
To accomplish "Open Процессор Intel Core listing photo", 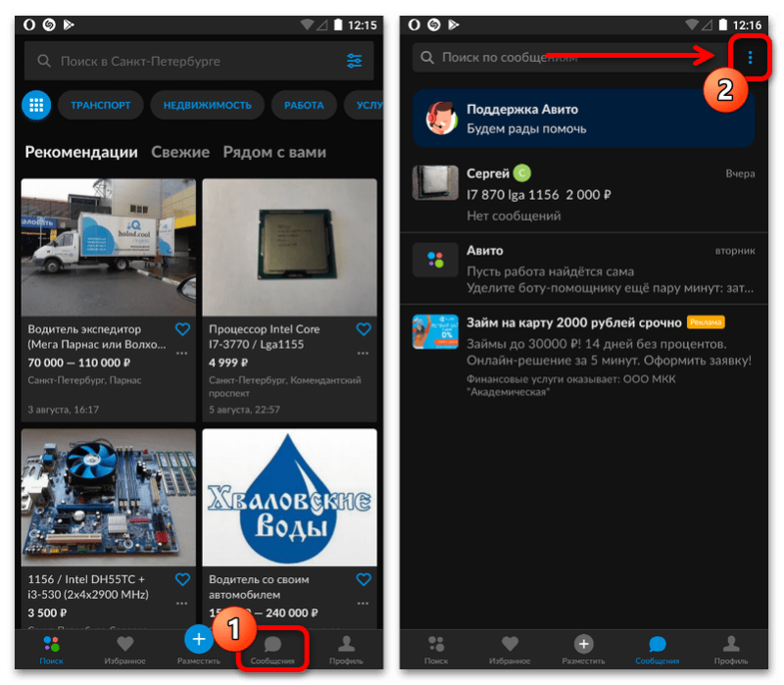I will coord(289,248).
